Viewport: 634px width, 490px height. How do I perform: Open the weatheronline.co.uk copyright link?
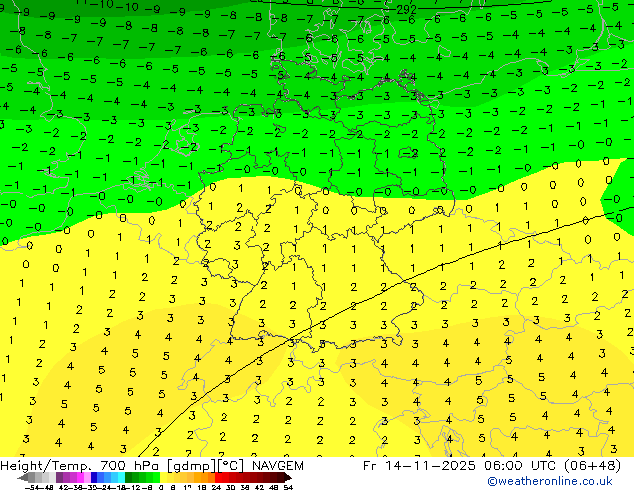pos(550,481)
